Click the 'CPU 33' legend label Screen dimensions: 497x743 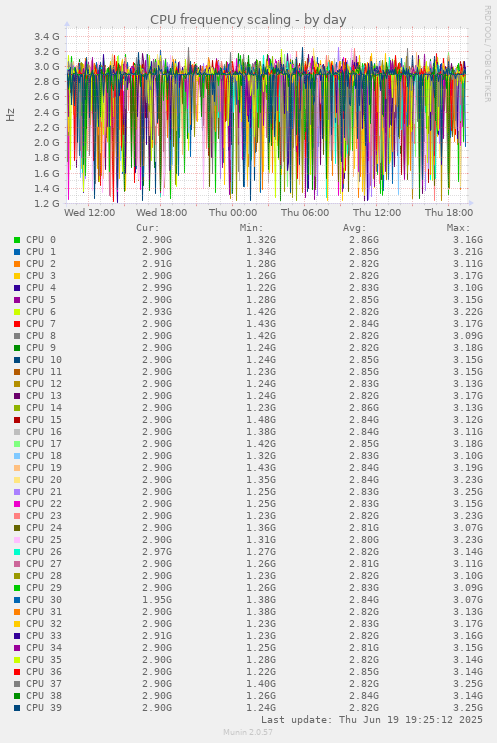tap(44, 636)
